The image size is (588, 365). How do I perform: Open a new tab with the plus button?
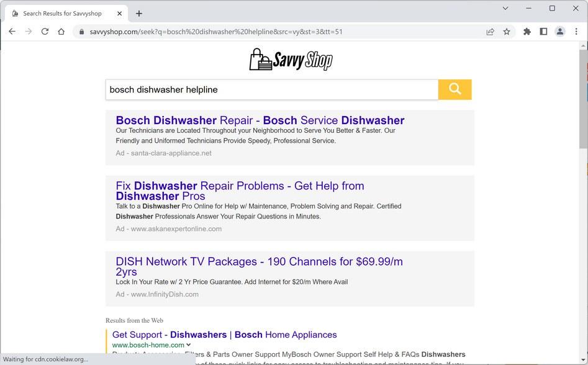138,14
